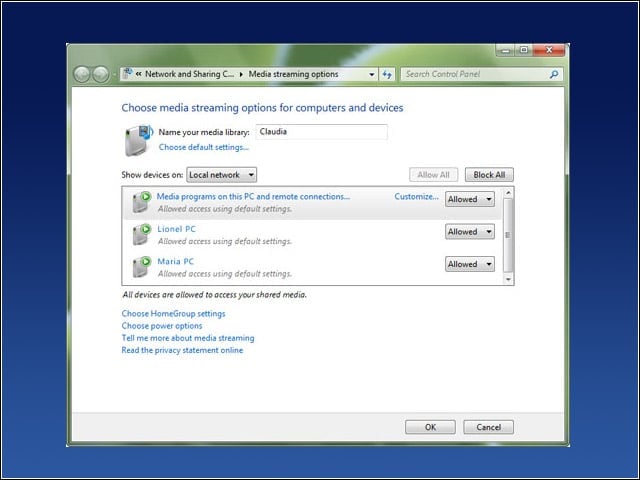
Task: Click text 'All devices are allowed to access your shared media.'
Action: coord(214,295)
